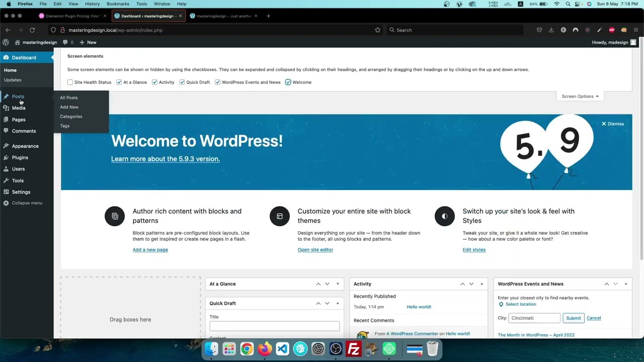Follow Learn more about the 5.9.3 version link
This screenshot has height=362, width=644.
click(x=166, y=159)
